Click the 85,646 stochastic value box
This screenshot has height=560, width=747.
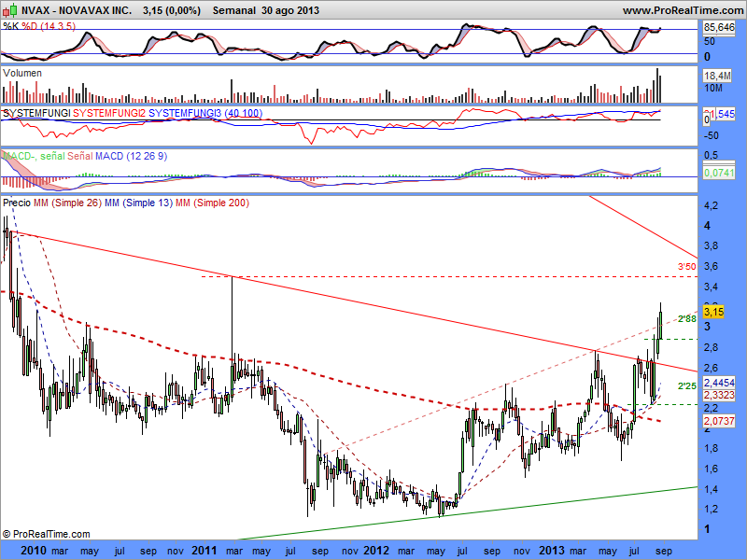(x=719, y=28)
